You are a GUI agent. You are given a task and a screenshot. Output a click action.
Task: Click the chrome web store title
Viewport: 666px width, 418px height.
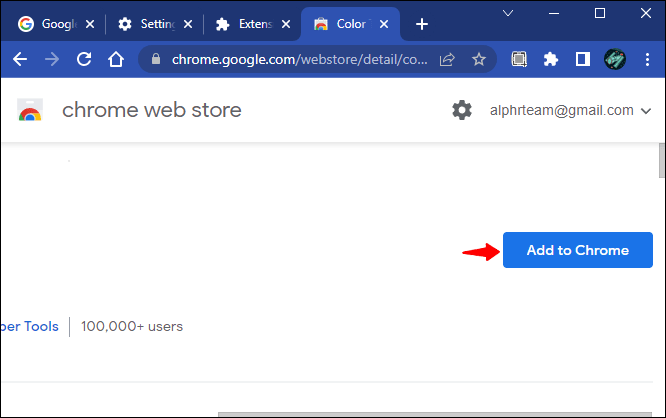152,110
